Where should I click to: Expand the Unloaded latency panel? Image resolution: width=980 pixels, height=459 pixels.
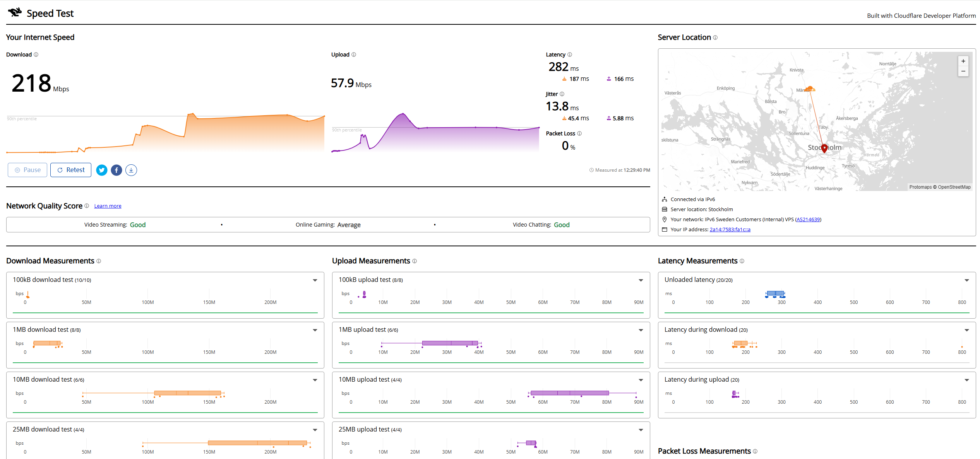967,280
